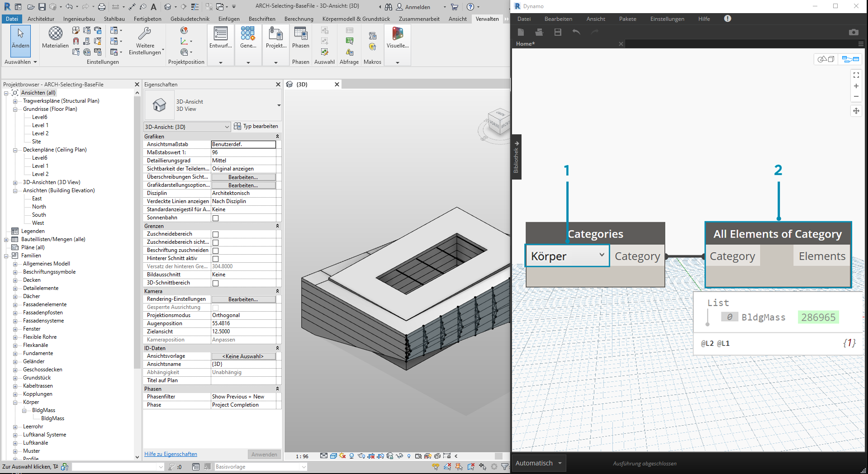Viewport: 868px width, 474px height.
Task: Click the Save icon in Revit quick access toolbar
Action: tap(42, 7)
